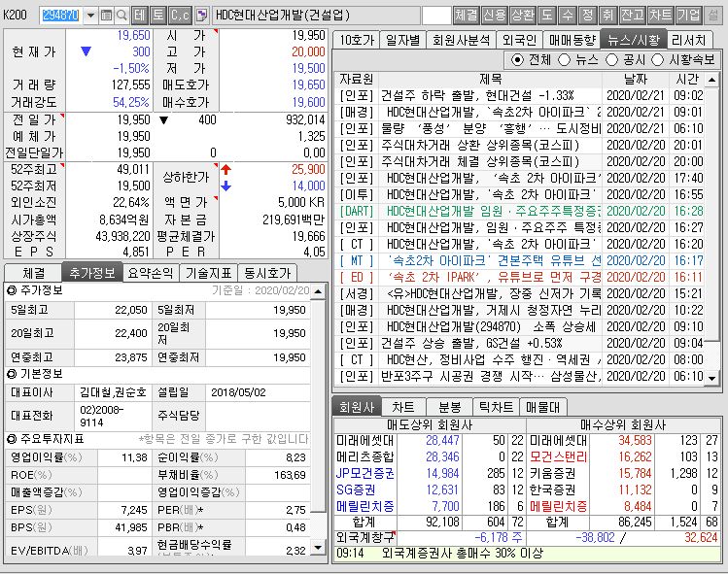The height and width of the screenshot is (574, 728).
Task: Click the C.c toolbar button
Action: point(180,16)
